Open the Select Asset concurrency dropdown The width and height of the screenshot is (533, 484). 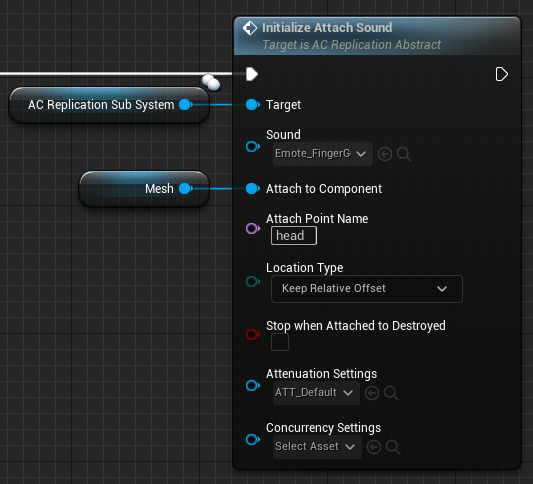coord(317,447)
